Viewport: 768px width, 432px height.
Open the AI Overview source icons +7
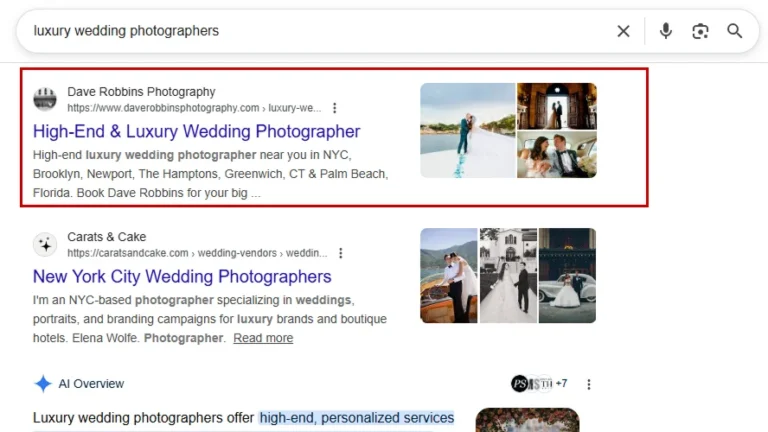(539, 384)
